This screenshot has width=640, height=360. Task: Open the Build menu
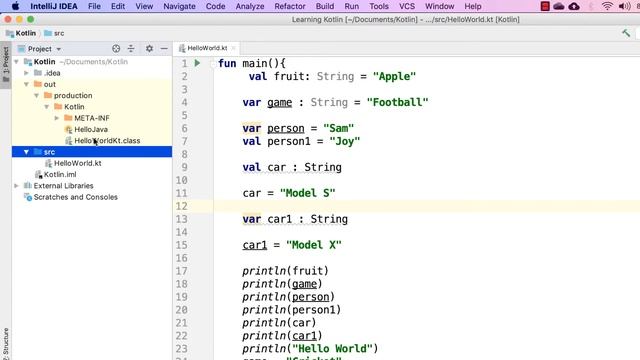(x=325, y=6)
